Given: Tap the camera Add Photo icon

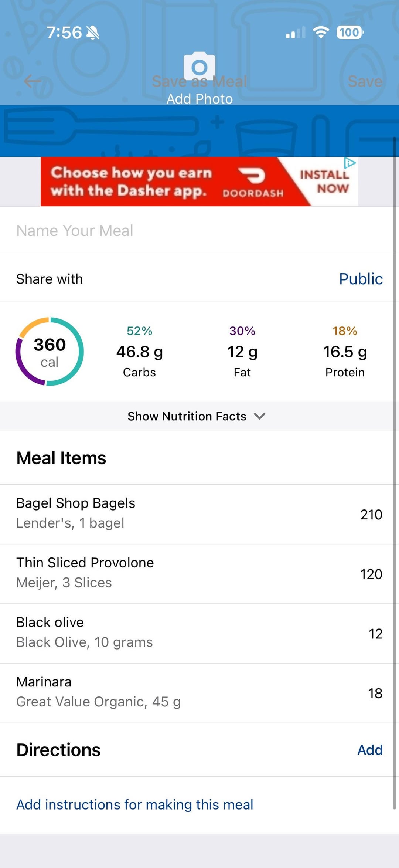Looking at the screenshot, I should tap(199, 67).
